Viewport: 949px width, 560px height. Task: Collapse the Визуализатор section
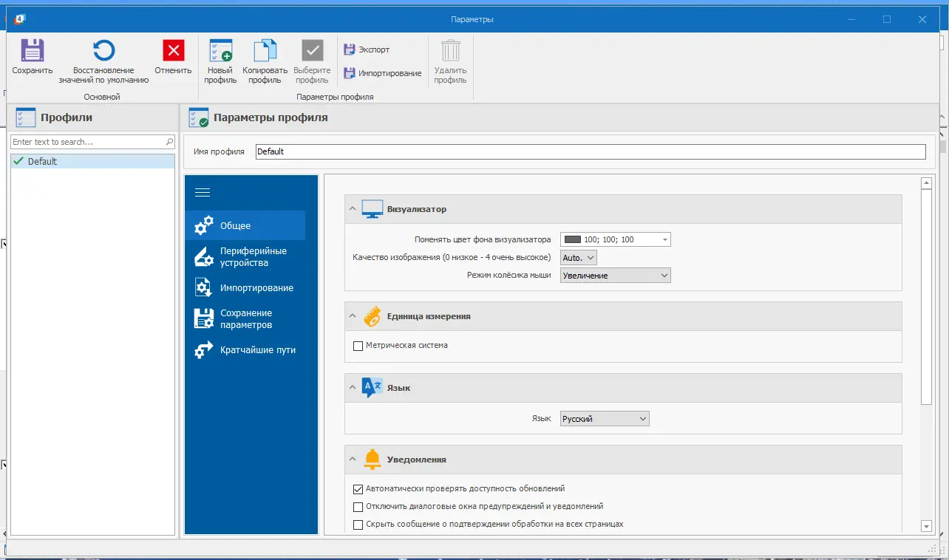[353, 209]
